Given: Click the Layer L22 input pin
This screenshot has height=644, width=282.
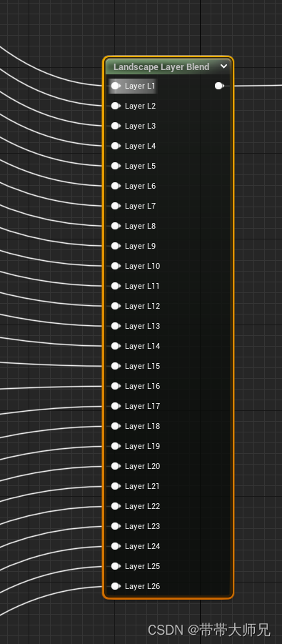Looking at the screenshot, I should tap(116, 507).
